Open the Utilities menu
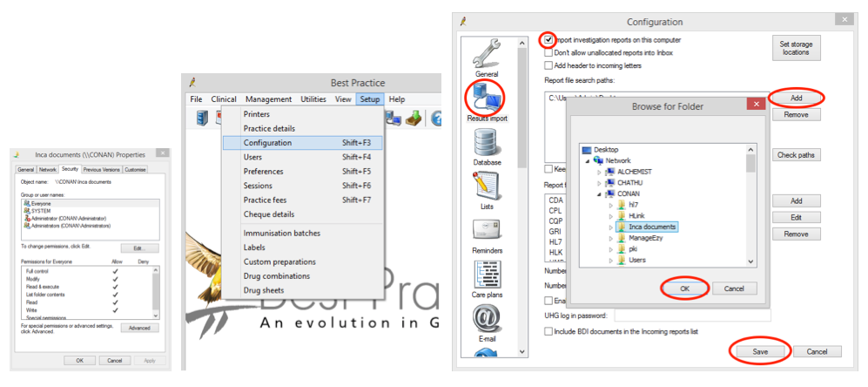 tap(313, 99)
